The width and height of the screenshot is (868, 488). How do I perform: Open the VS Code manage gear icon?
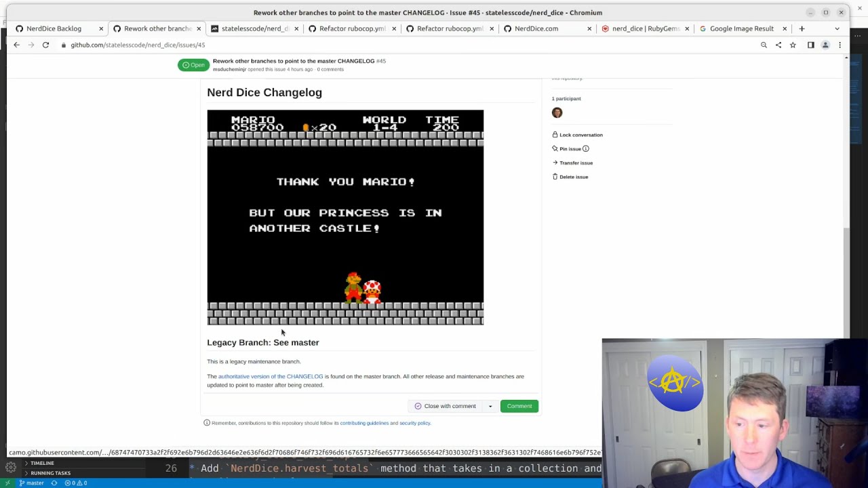pyautogui.click(x=11, y=467)
